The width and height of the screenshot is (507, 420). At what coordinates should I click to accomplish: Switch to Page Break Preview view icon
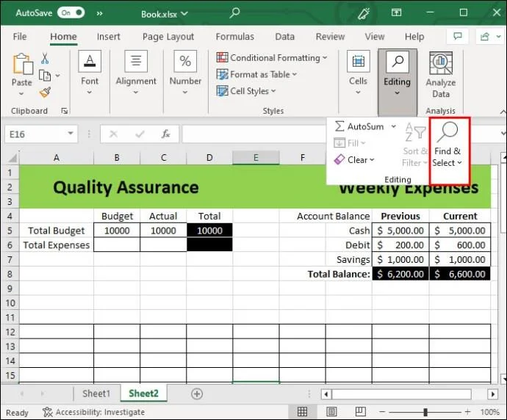[361, 413]
